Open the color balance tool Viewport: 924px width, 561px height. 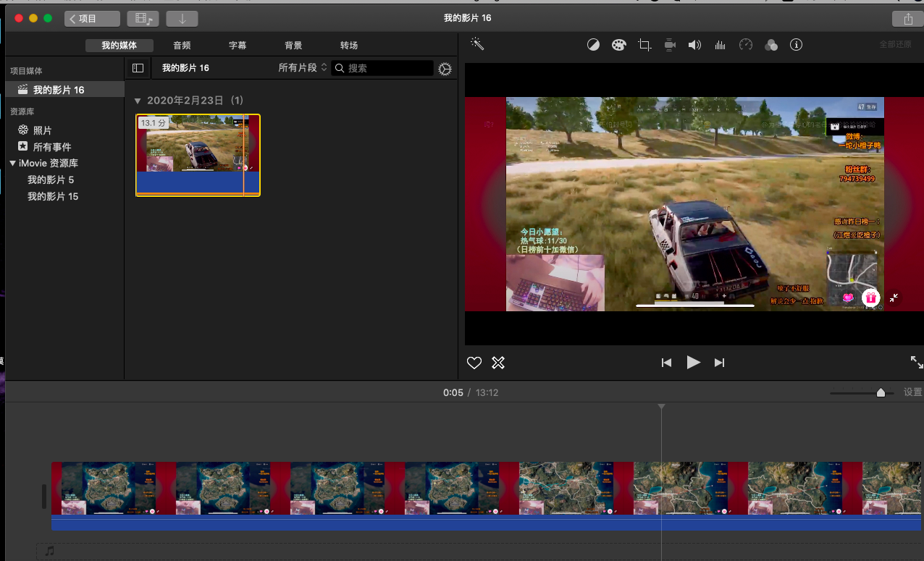pyautogui.click(x=593, y=45)
